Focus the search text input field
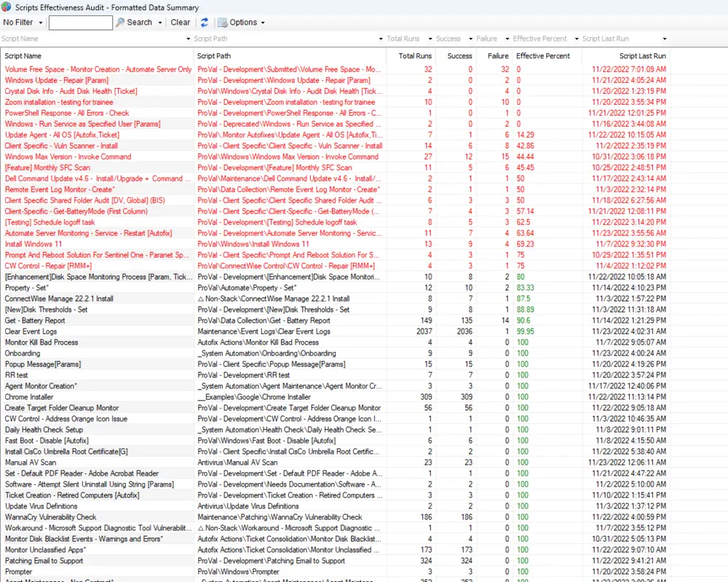Viewport: 728px width, 582px height. coord(81,23)
